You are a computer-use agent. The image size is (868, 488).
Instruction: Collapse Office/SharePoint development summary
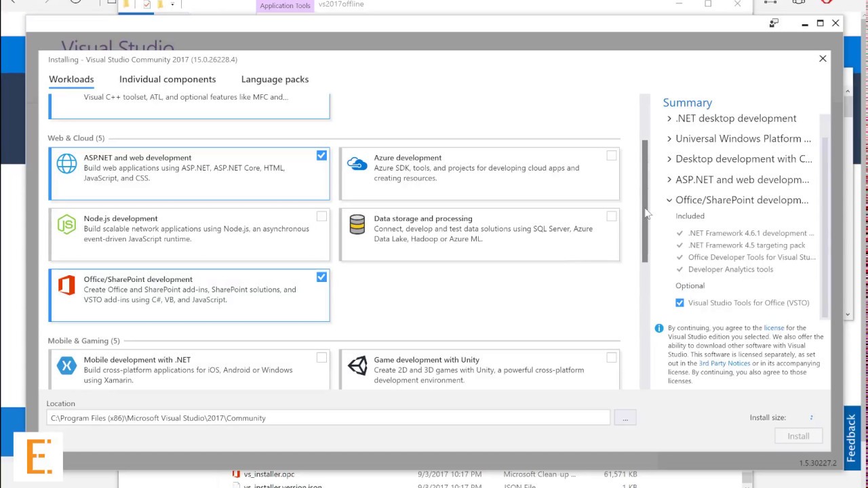[x=669, y=200]
